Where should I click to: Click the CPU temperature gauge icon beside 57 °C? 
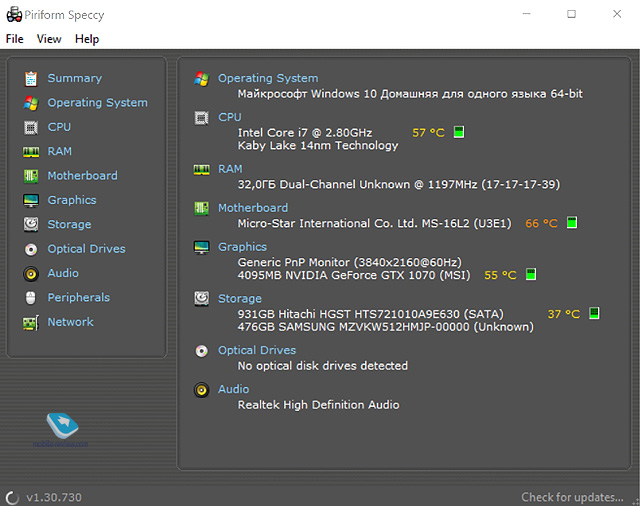(459, 132)
